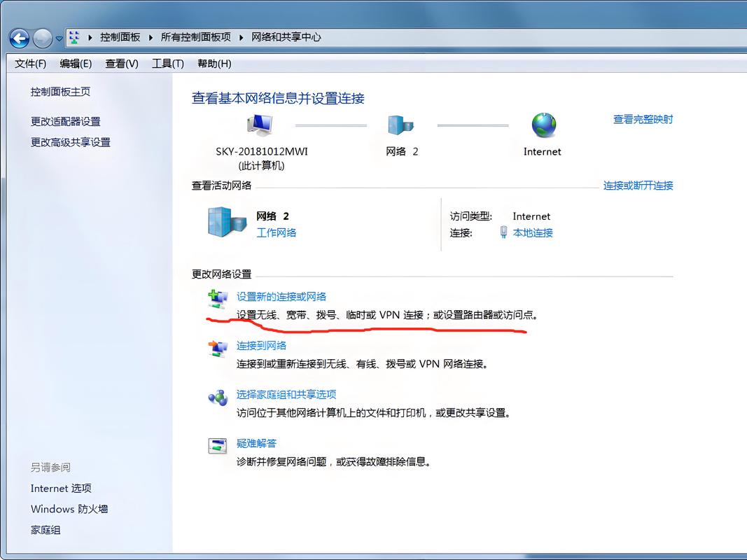Open Windows 防火墙 from the sidebar
The image size is (747, 560).
(x=69, y=509)
